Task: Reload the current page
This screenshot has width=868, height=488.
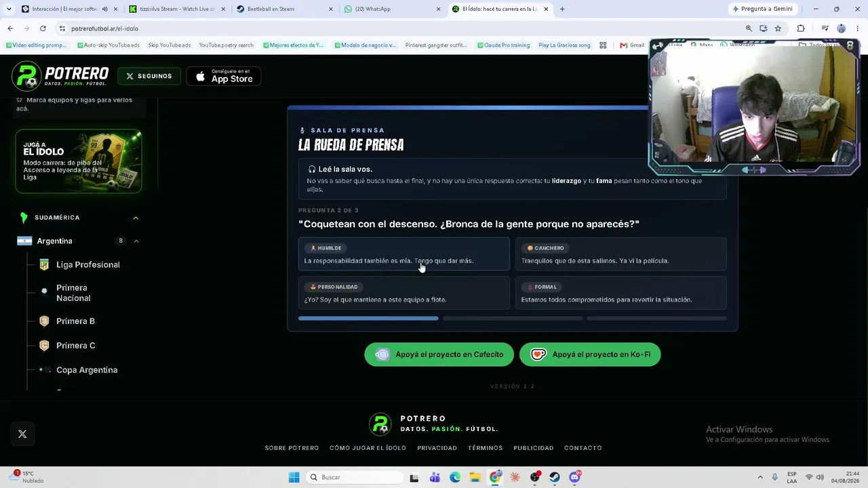Action: coord(43,28)
